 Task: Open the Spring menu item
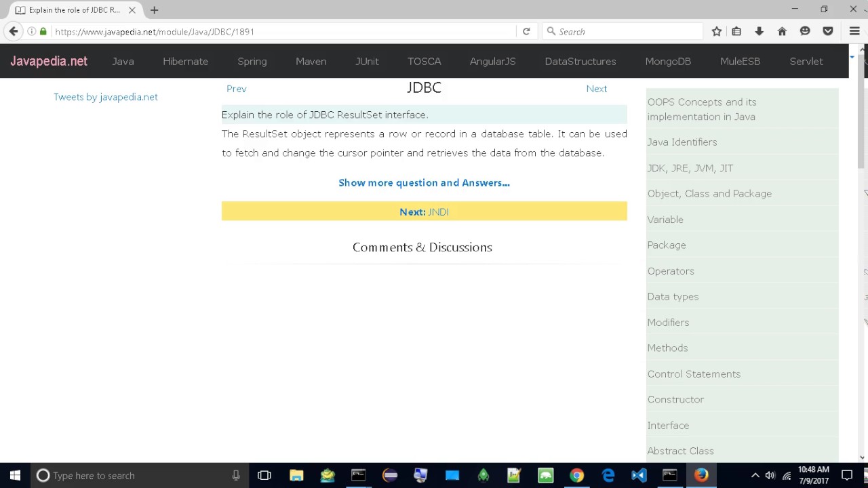(x=252, y=61)
